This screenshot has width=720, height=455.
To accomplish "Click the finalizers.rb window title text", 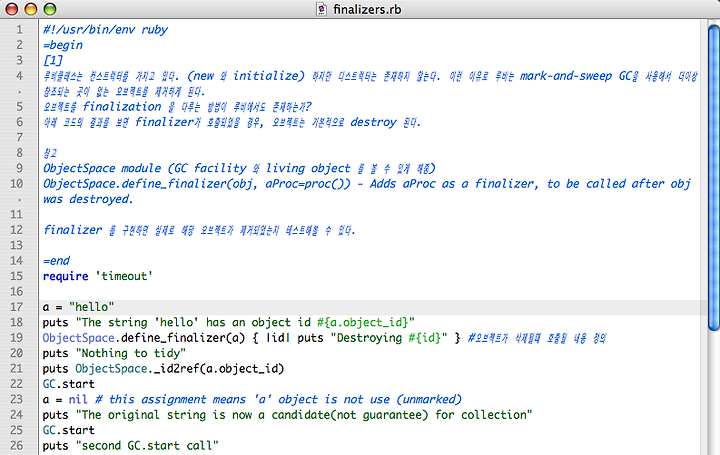I will pyautogui.click(x=367, y=9).
